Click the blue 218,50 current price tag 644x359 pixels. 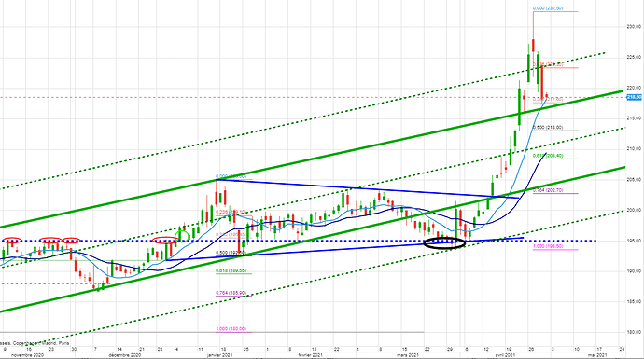point(635,97)
